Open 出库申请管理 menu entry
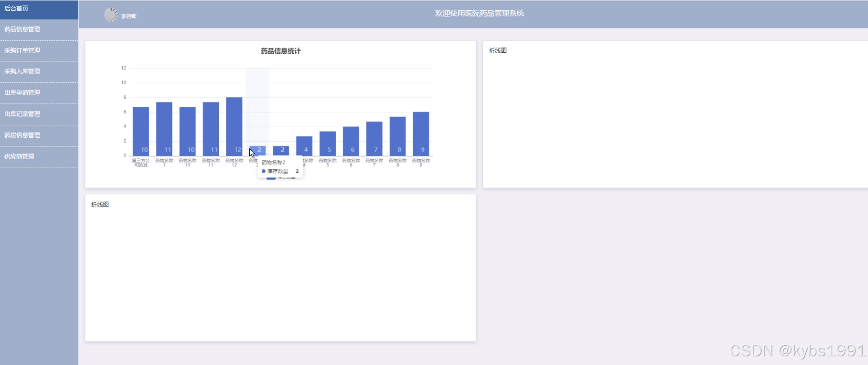The height and width of the screenshot is (365, 868). [x=39, y=93]
